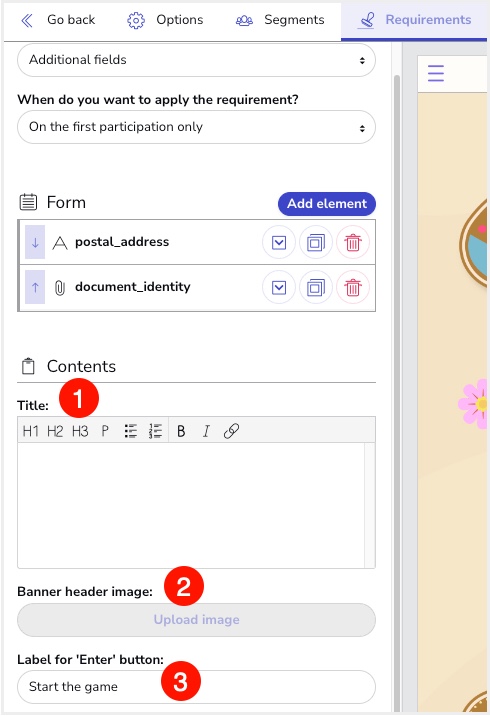Duplicate the document_identity field
The width and height of the screenshot is (490, 716).
point(316,288)
